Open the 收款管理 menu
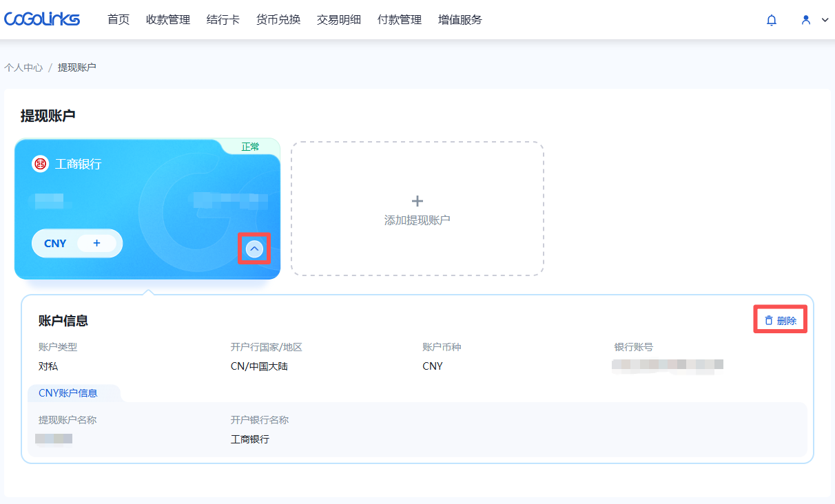Image resolution: width=835 pixels, height=504 pixels. [168, 20]
